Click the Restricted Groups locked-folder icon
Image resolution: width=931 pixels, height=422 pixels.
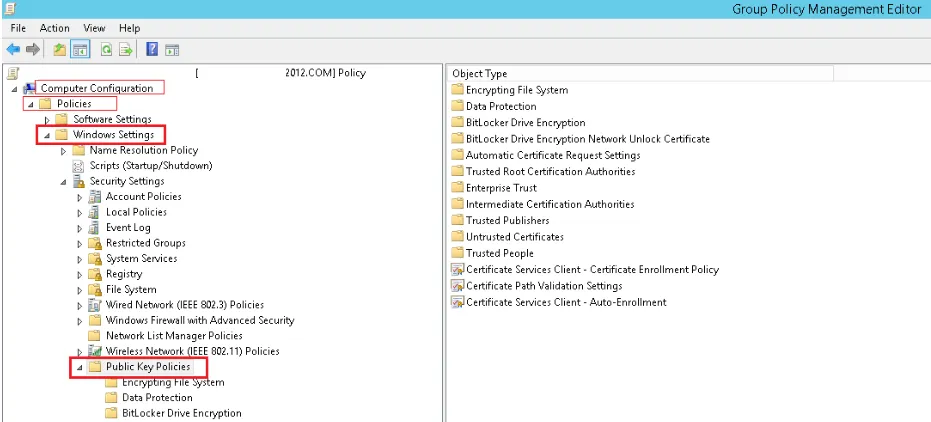[x=95, y=243]
